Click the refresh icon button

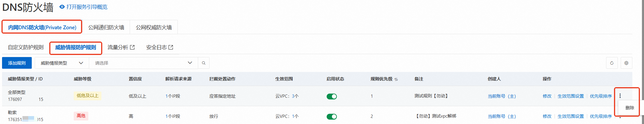click(x=612, y=63)
